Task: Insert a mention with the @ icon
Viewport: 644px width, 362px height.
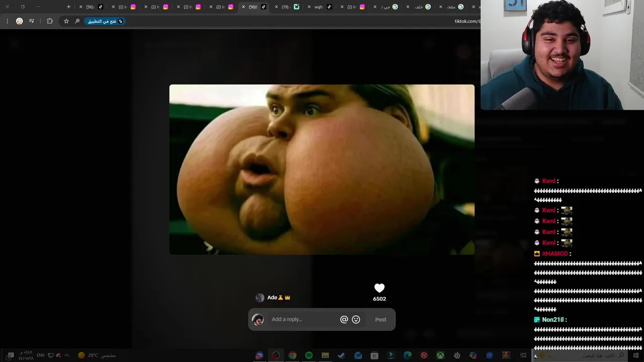Action: point(344,319)
